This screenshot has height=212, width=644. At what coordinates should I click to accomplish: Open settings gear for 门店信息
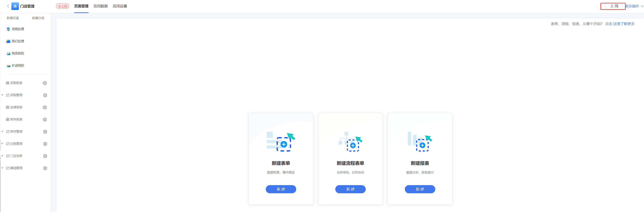pos(45,156)
